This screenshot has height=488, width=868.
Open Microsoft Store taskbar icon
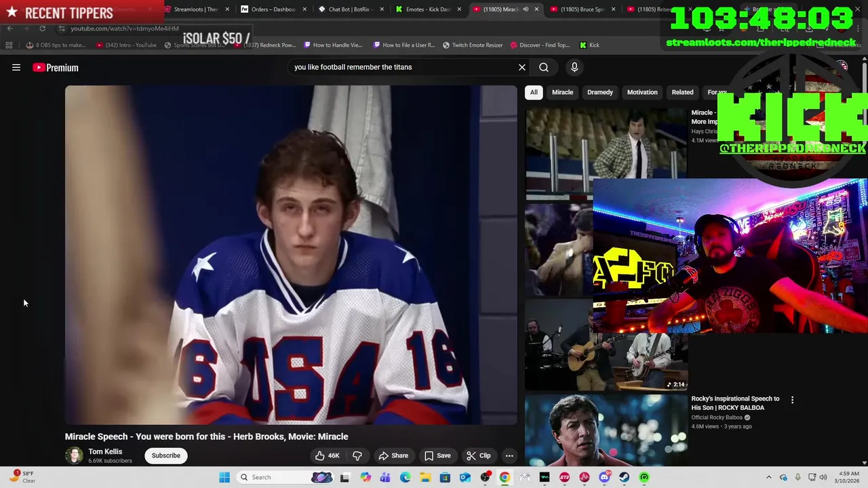coord(445,477)
